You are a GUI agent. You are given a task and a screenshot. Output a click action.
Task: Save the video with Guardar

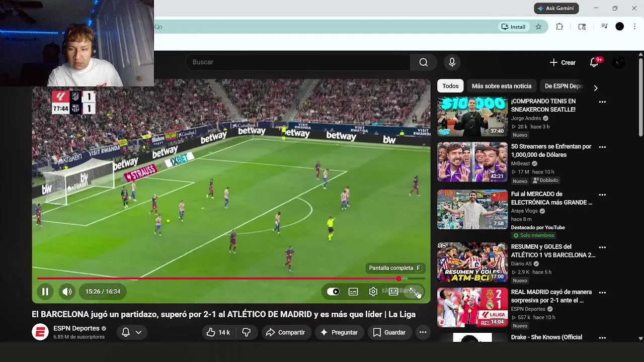click(389, 332)
